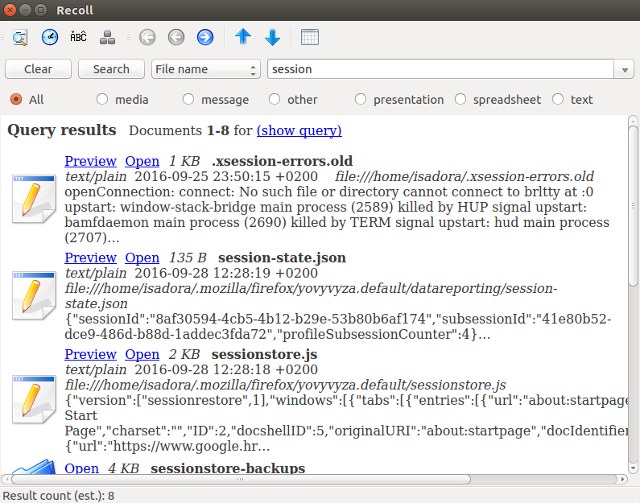
Task: Select the presentation filter radio button
Action: coord(360,99)
